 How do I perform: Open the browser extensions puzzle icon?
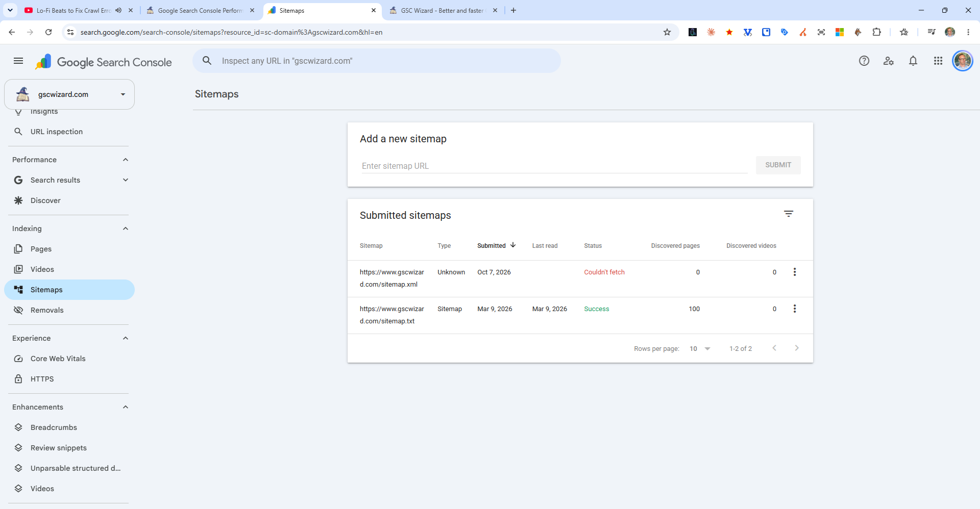(x=876, y=32)
